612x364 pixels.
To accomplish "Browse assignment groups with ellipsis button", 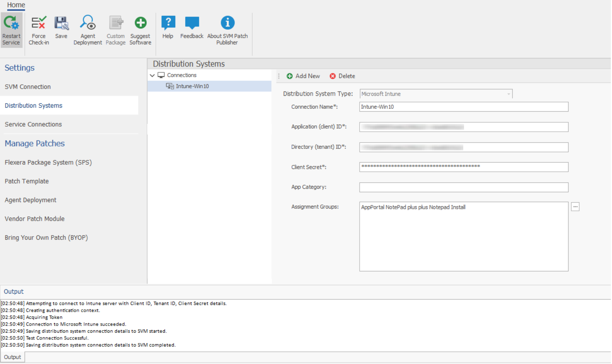I will [x=575, y=207].
